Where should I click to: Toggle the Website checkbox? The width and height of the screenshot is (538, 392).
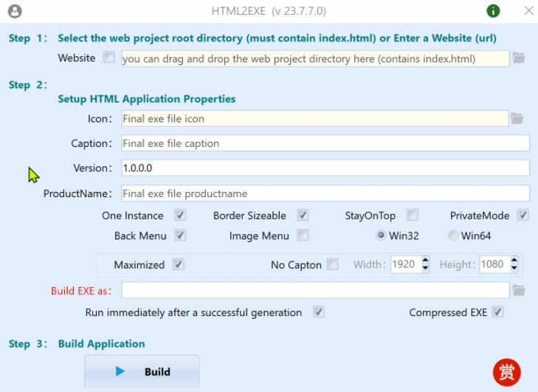[109, 58]
